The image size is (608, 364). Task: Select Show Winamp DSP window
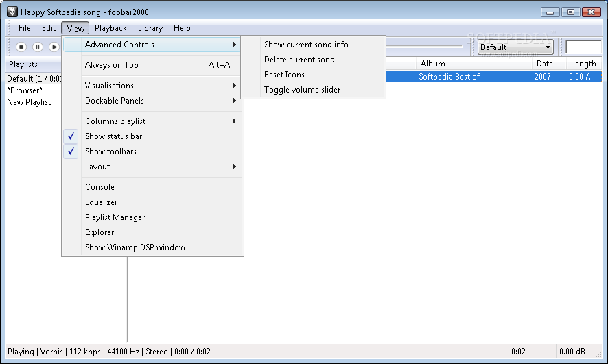[152, 247]
